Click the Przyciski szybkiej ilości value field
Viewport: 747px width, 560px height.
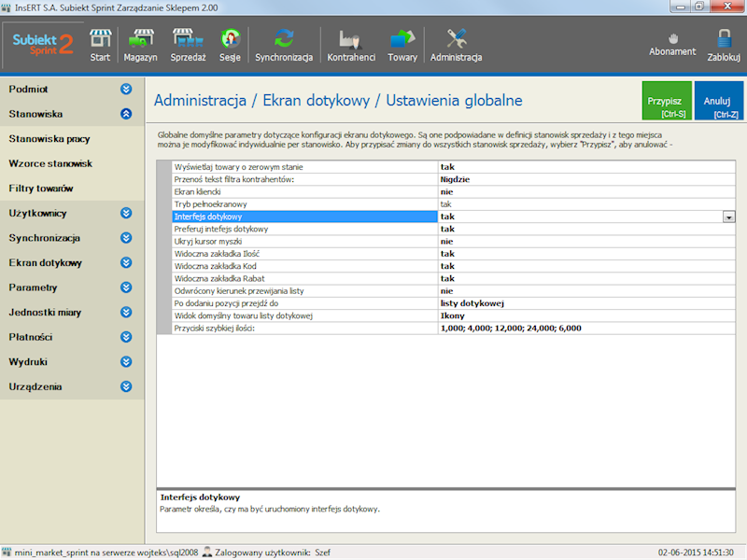[x=579, y=329]
